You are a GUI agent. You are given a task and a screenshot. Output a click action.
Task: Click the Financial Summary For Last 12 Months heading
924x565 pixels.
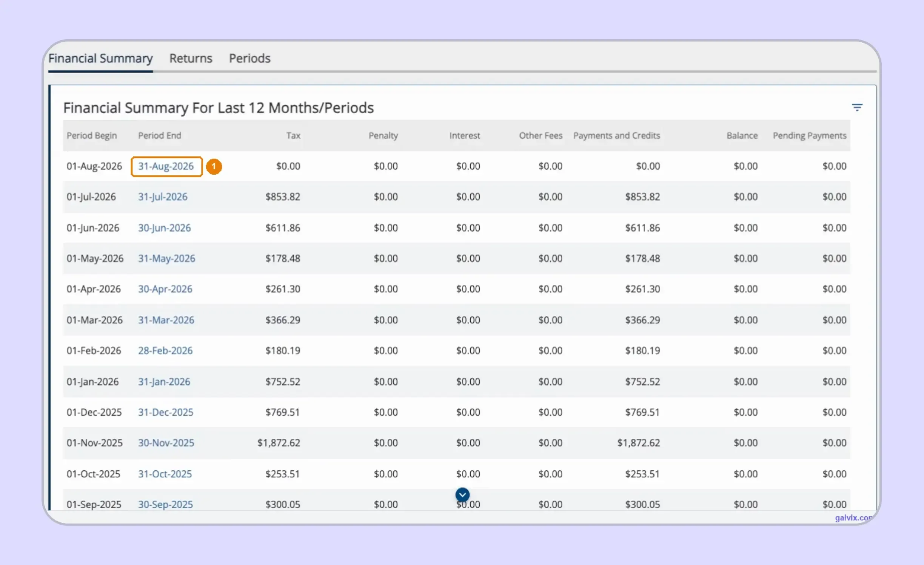tap(218, 108)
